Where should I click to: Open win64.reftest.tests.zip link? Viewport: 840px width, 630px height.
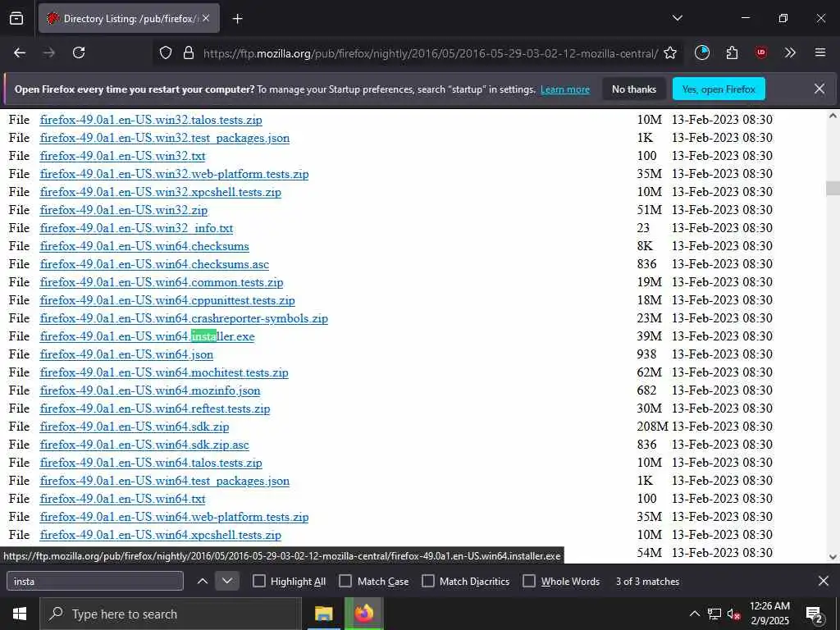[155, 409]
